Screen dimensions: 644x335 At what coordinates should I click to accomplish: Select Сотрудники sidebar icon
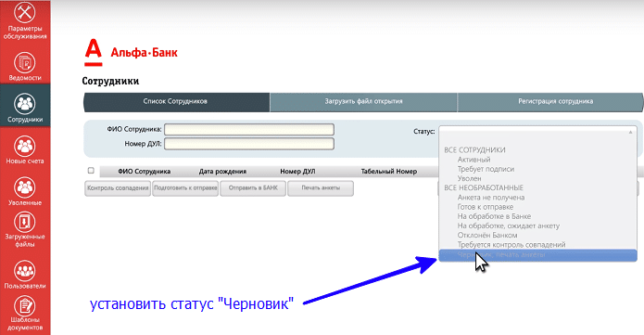pos(25,104)
